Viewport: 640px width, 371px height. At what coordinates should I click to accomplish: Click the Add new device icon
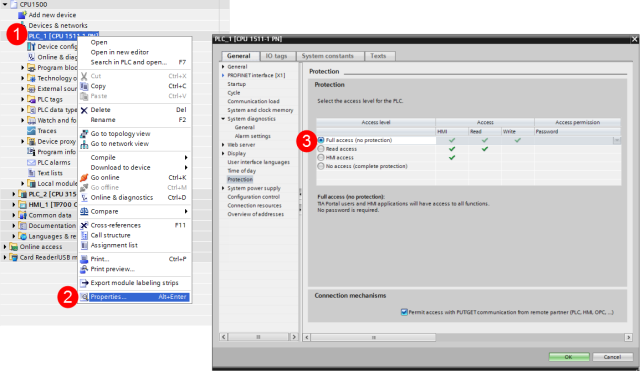(x=22, y=15)
